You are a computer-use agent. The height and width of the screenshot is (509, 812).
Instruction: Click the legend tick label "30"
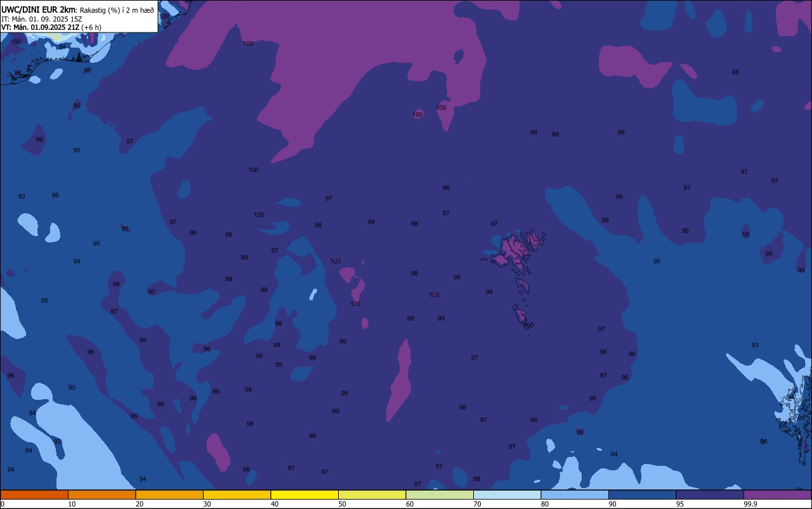pos(207,504)
